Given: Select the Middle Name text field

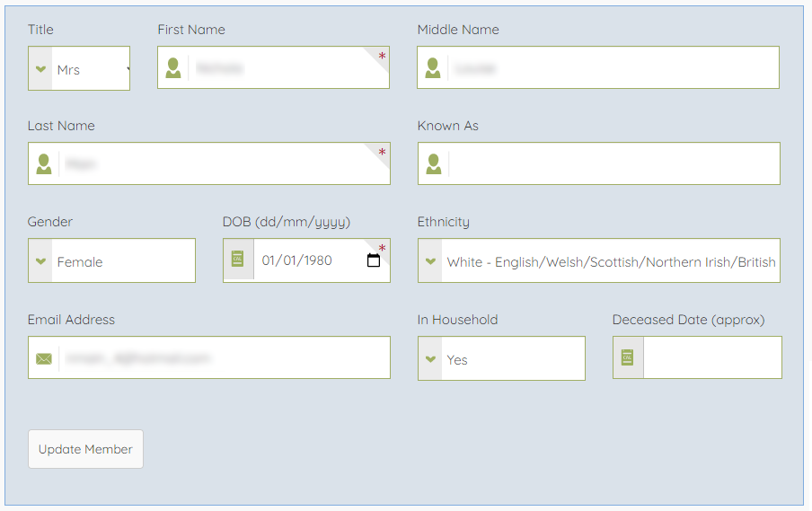Looking at the screenshot, I should pos(613,68).
